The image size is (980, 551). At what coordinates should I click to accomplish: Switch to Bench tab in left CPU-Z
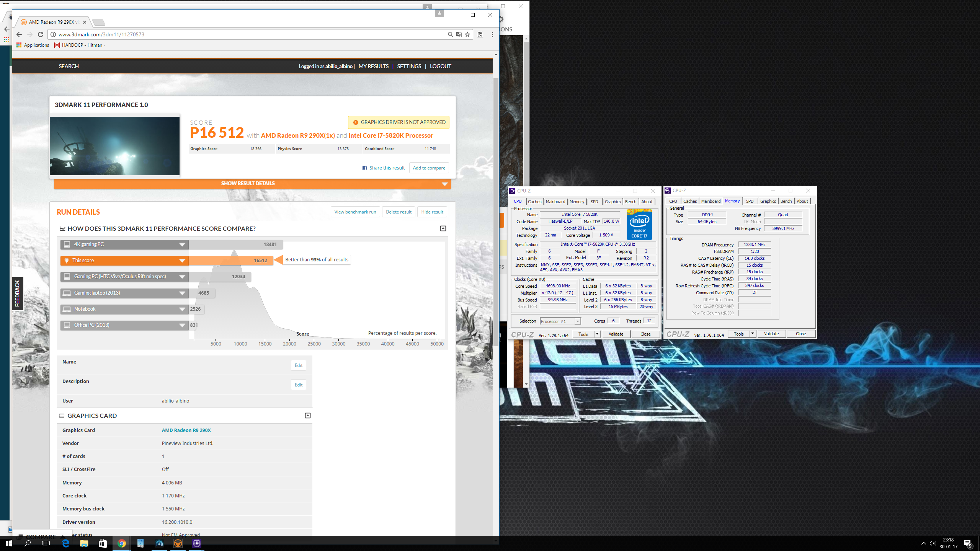coord(630,202)
